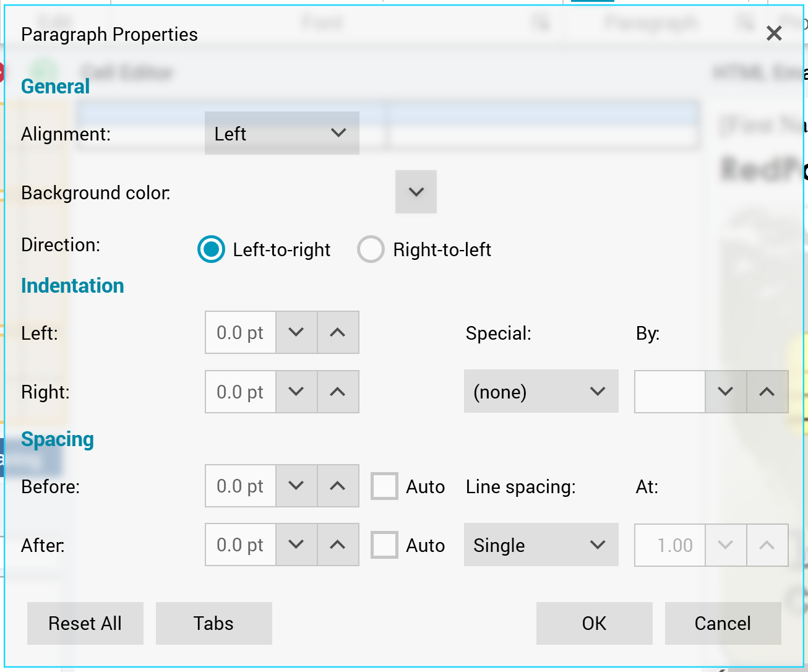The height and width of the screenshot is (672, 808).
Task: Open the Tabs settings
Action: 213,623
